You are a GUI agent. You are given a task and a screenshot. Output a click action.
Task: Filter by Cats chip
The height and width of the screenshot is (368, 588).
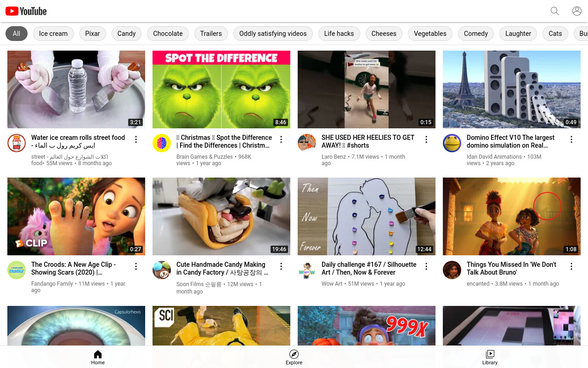pos(555,34)
